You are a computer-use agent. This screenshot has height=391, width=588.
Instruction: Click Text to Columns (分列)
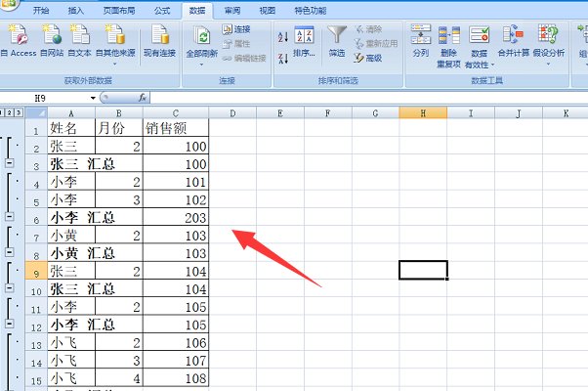[x=421, y=41]
